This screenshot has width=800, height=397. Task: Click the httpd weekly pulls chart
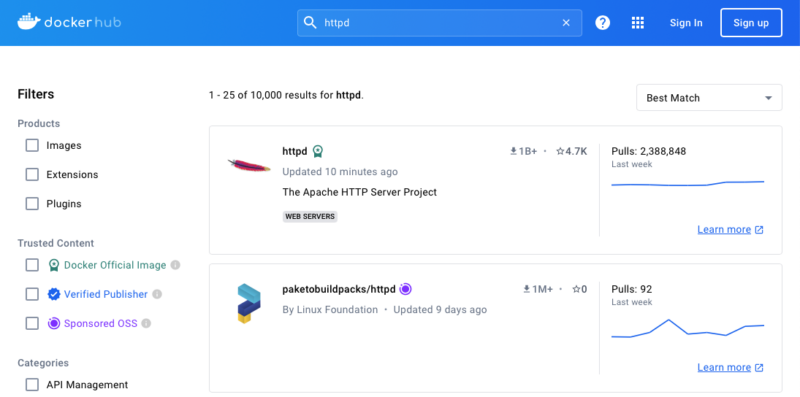pyautogui.click(x=688, y=184)
